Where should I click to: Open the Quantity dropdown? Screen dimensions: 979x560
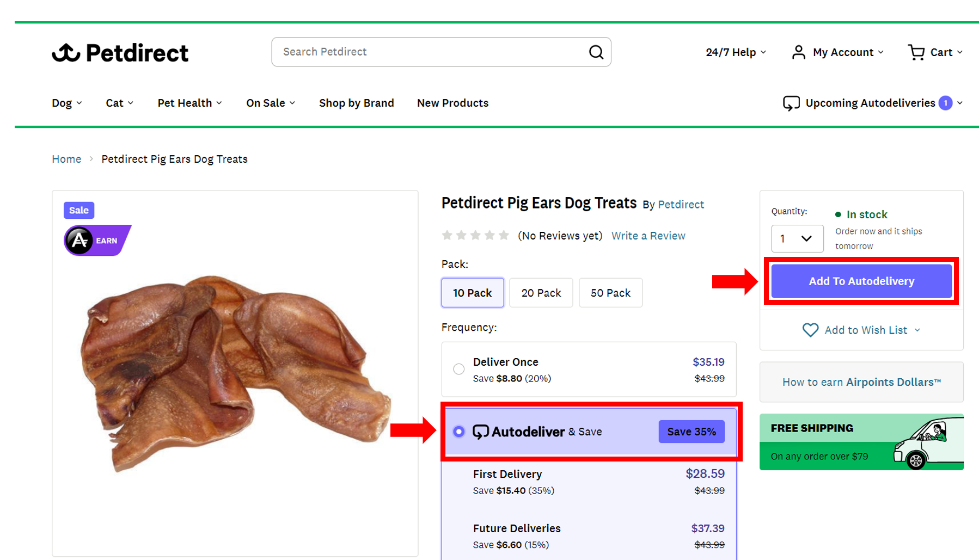click(x=797, y=238)
